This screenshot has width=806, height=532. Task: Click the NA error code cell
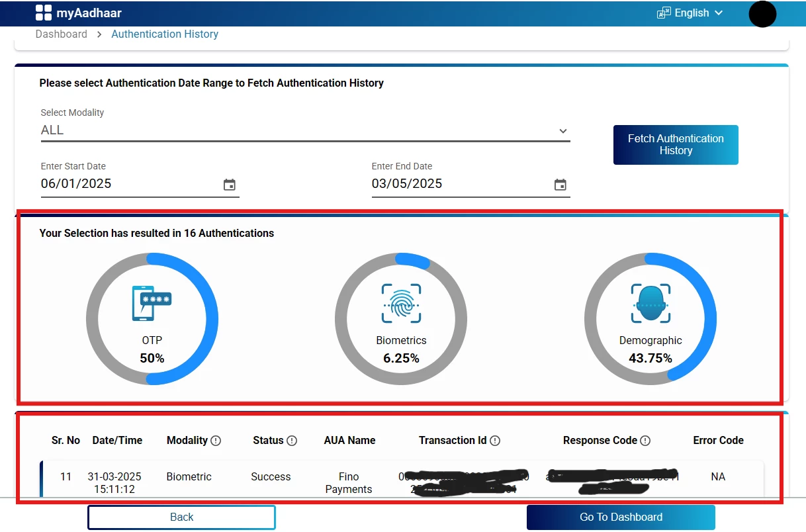tap(718, 476)
